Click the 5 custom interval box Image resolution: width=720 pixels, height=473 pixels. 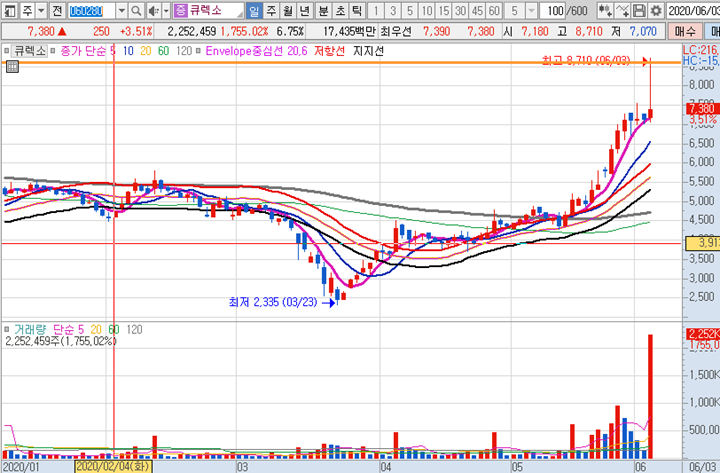coord(514,10)
